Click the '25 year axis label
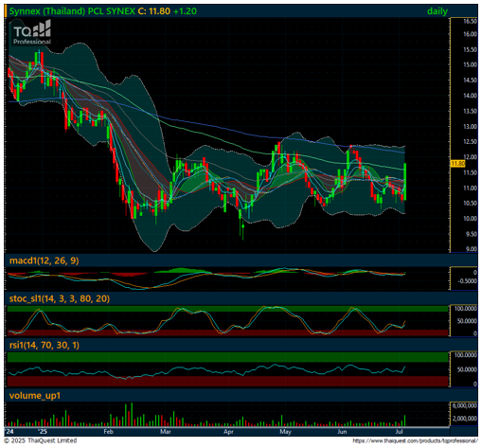Screen dimensions: 482x448 click(42, 432)
